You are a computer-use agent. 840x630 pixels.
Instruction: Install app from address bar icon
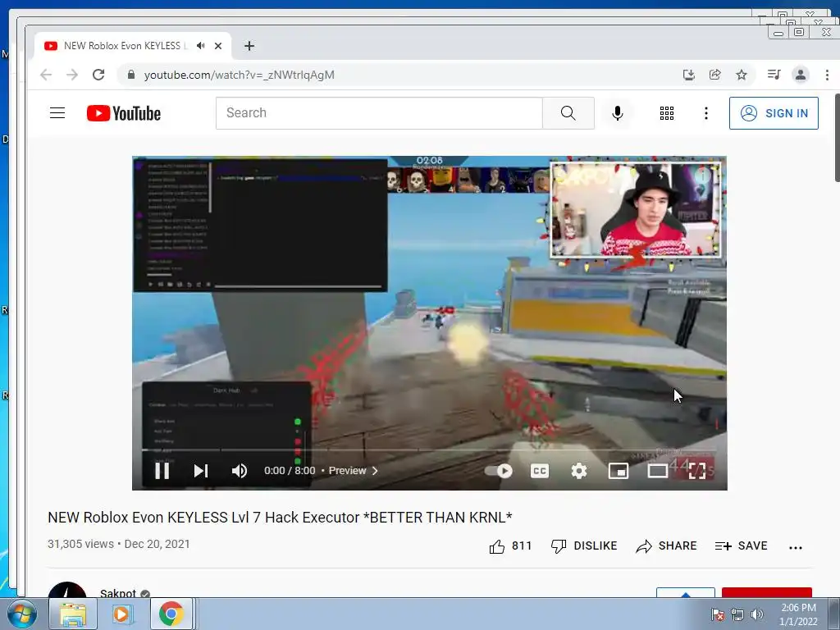pyautogui.click(x=689, y=75)
